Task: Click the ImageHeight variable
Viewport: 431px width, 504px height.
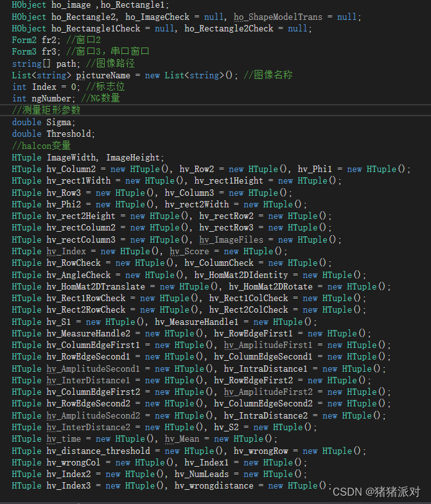Action: (x=133, y=157)
